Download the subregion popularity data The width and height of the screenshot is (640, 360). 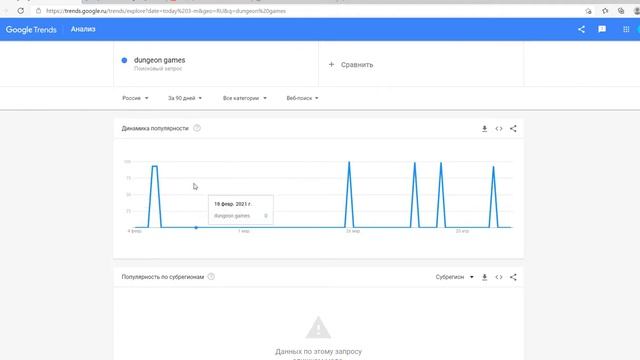(x=484, y=277)
